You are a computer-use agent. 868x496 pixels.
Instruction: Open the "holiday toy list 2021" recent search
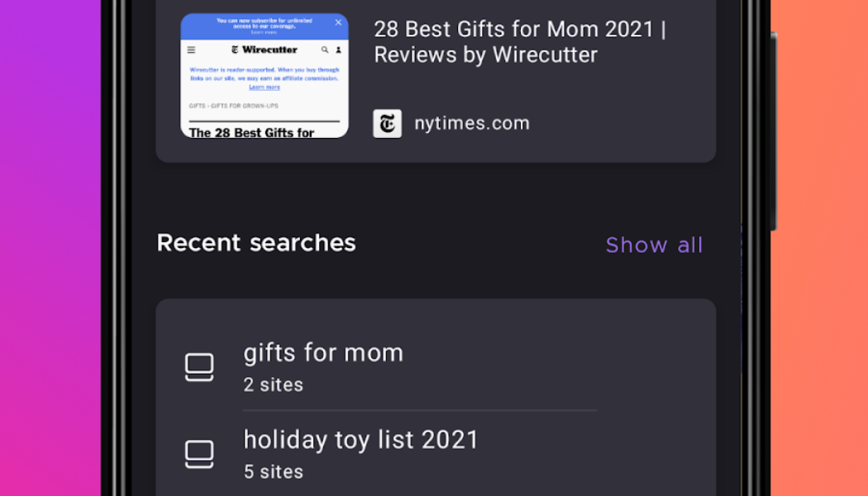tap(361, 440)
